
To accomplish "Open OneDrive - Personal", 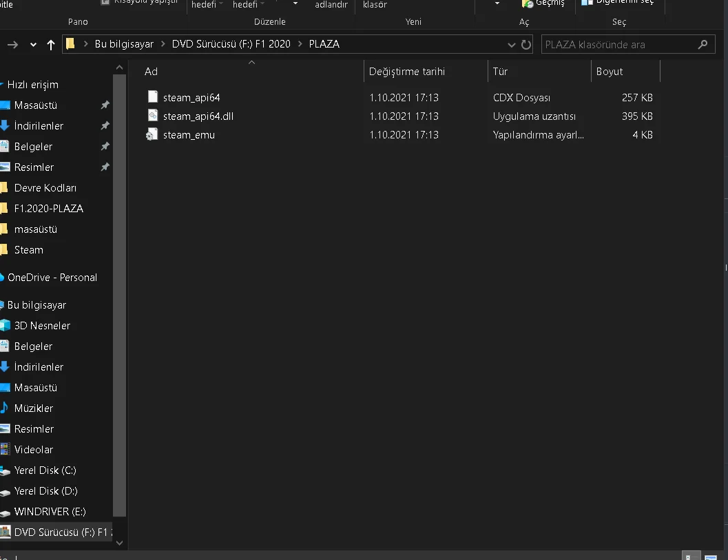I will [52, 278].
